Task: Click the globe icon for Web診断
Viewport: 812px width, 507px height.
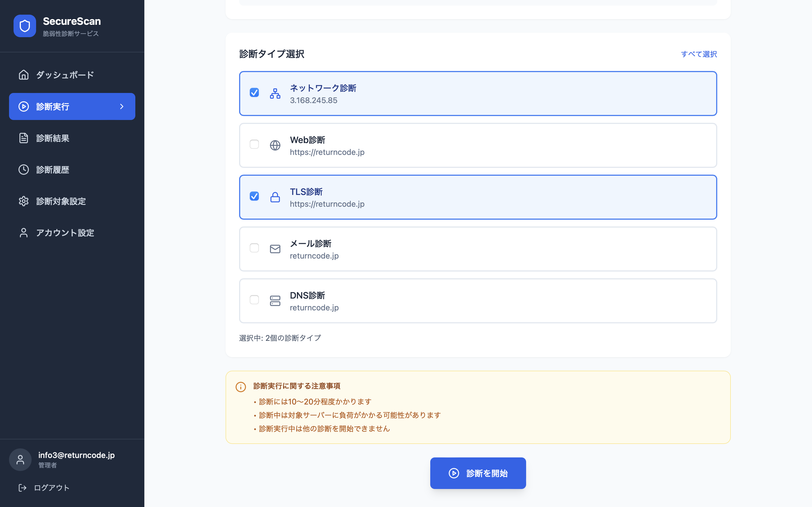Action: [275, 145]
